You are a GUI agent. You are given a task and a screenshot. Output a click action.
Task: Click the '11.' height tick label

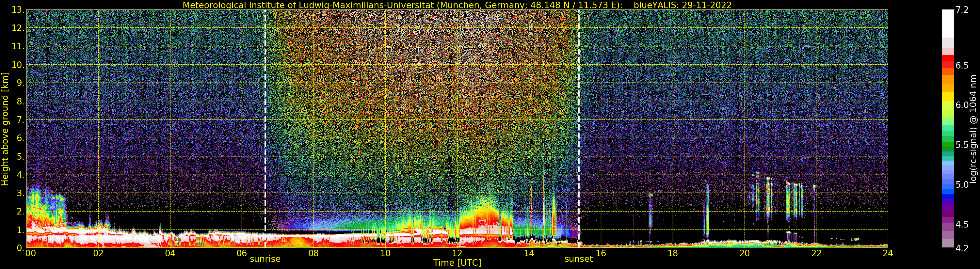(x=18, y=46)
